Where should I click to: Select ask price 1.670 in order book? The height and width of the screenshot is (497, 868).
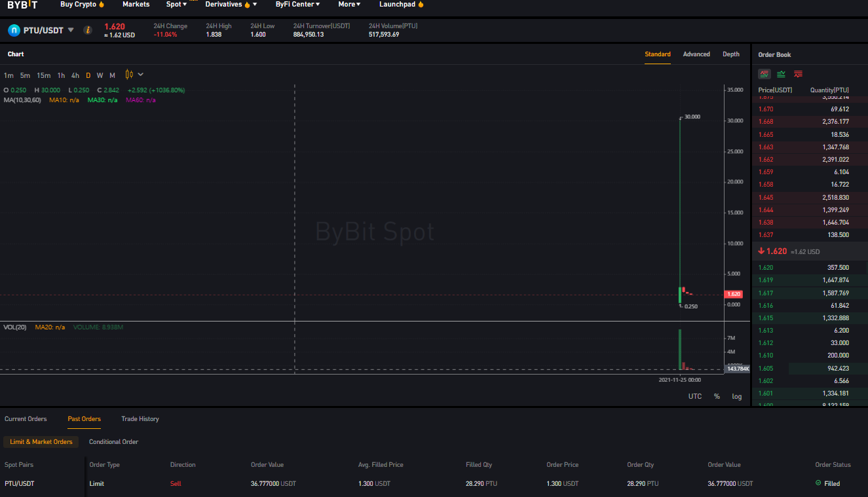[x=766, y=109]
